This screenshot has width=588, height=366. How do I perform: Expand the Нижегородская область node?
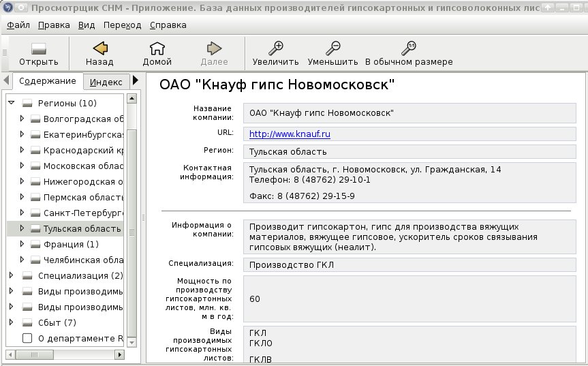point(22,181)
